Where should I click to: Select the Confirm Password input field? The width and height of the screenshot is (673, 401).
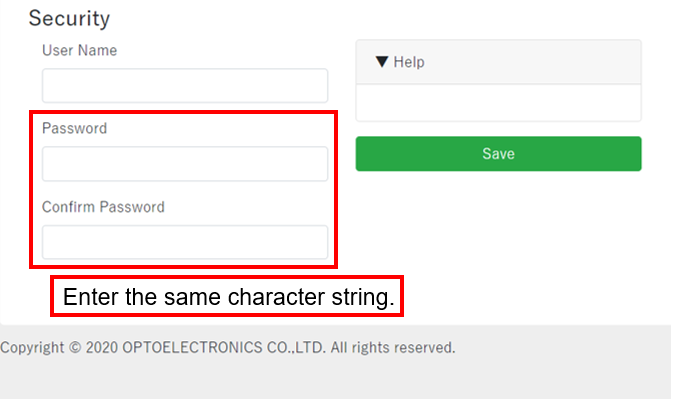point(185,242)
